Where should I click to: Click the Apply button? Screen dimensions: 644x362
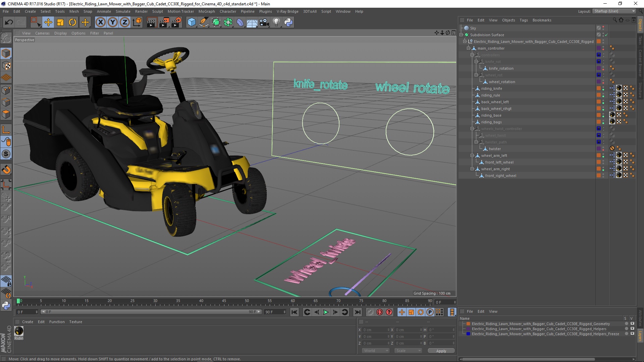(x=441, y=351)
